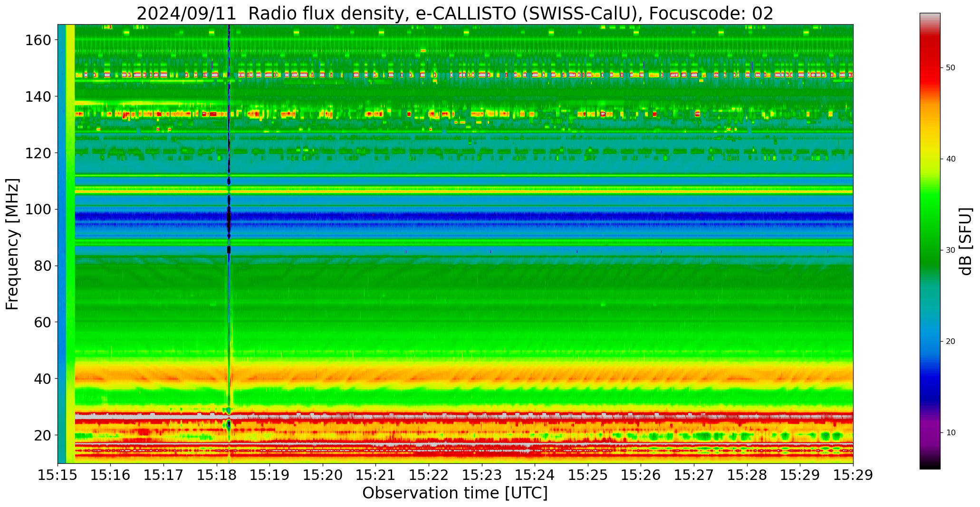This screenshot has width=980, height=507.
Task: Click the plot title text
Action: [x=455, y=13]
